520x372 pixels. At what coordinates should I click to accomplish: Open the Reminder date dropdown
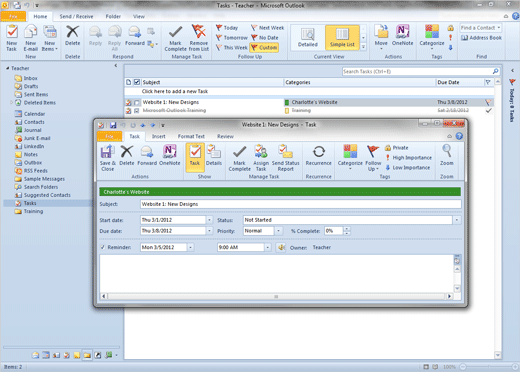(190, 247)
